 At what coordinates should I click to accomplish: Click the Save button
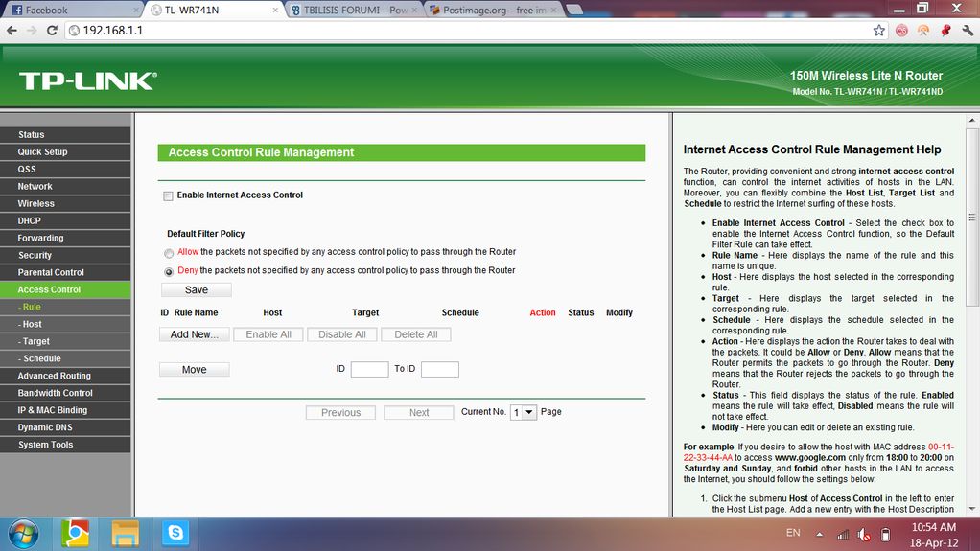tap(197, 289)
